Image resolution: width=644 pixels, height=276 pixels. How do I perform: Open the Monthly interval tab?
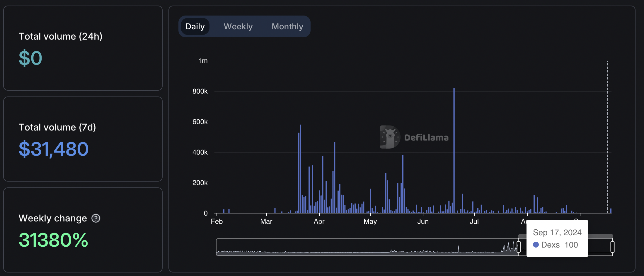pyautogui.click(x=287, y=26)
